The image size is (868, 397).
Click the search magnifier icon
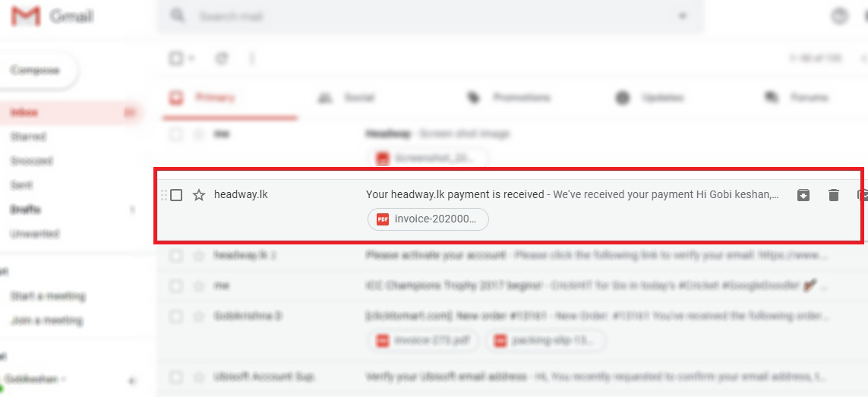point(178,16)
